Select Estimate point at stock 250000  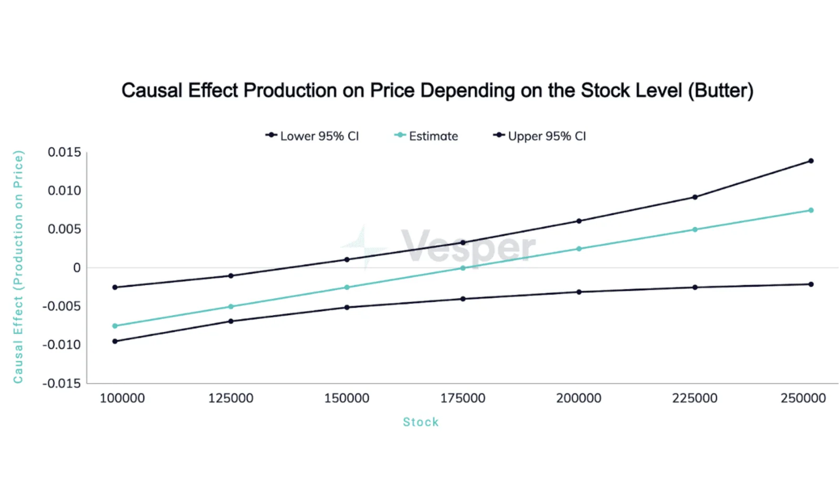811,211
